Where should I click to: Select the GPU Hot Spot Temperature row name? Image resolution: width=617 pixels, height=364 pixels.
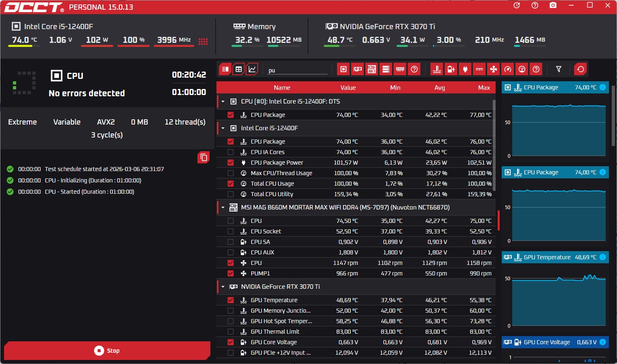point(282,321)
